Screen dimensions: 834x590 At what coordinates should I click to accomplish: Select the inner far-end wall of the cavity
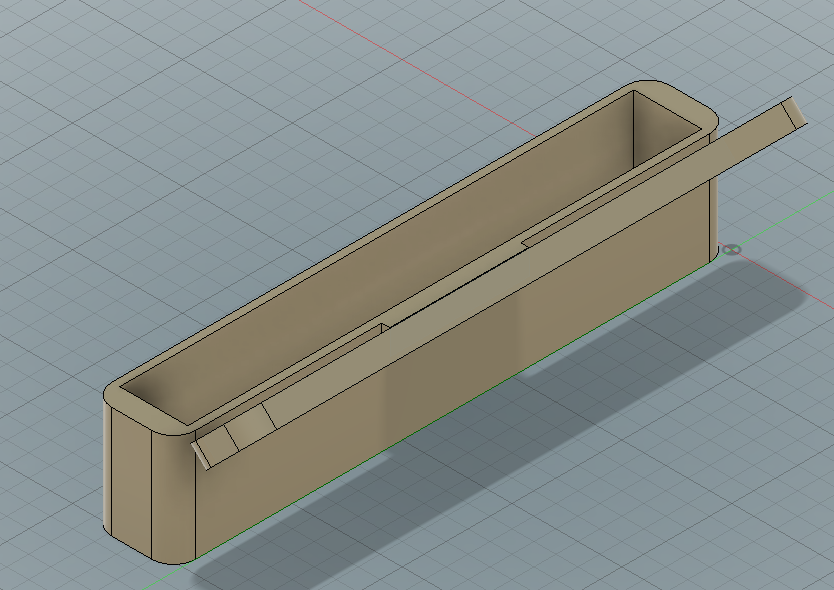[660, 131]
